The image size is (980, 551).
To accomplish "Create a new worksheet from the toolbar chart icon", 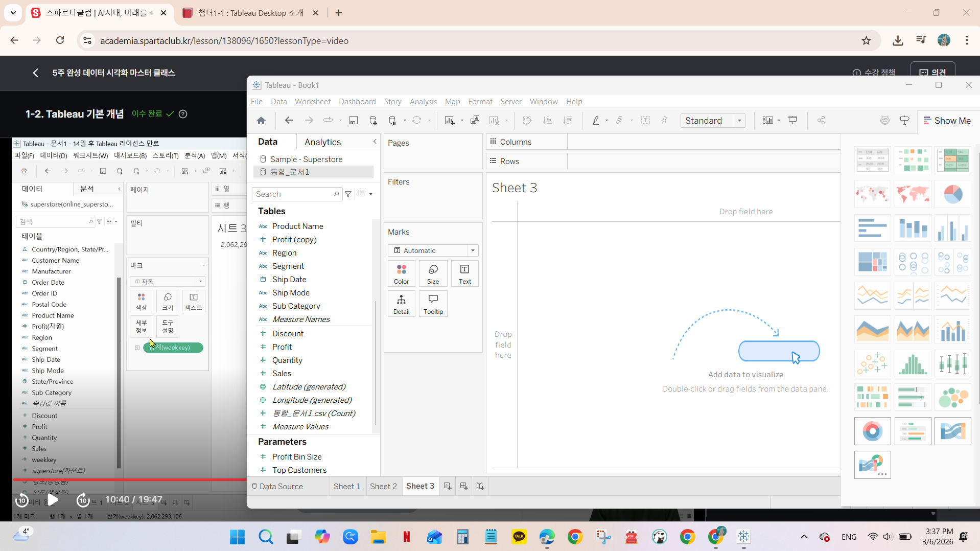I will 449,121.
